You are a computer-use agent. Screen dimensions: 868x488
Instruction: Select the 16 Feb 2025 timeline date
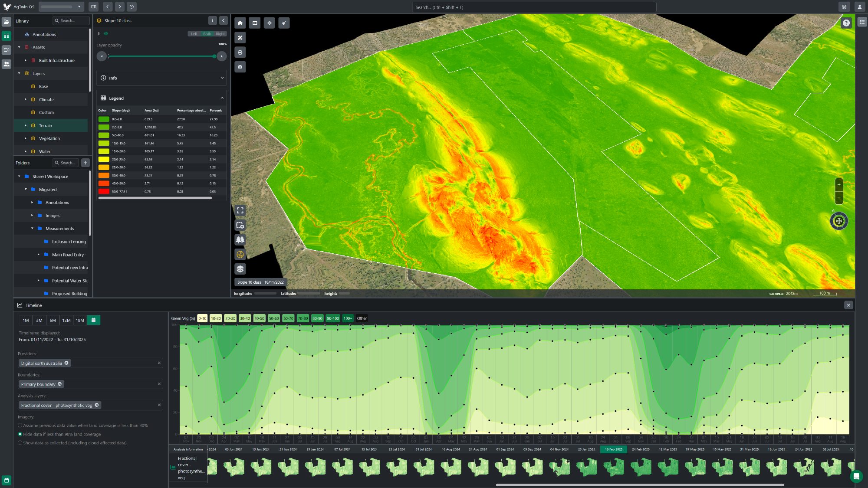tap(613, 449)
